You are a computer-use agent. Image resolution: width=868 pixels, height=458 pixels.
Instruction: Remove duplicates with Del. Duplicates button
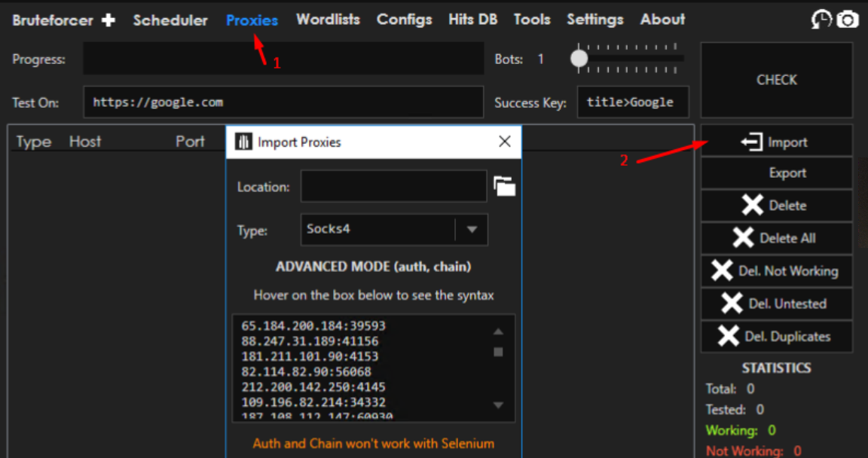(776, 336)
